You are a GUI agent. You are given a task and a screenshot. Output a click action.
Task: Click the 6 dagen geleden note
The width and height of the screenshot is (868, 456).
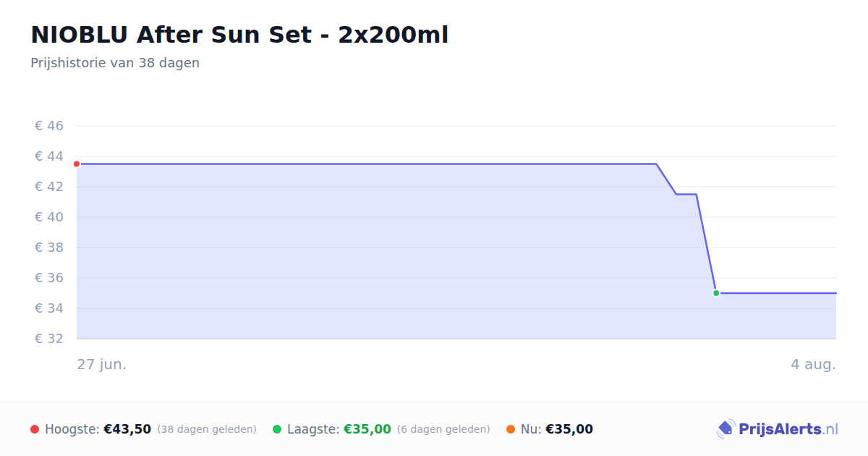point(443,429)
